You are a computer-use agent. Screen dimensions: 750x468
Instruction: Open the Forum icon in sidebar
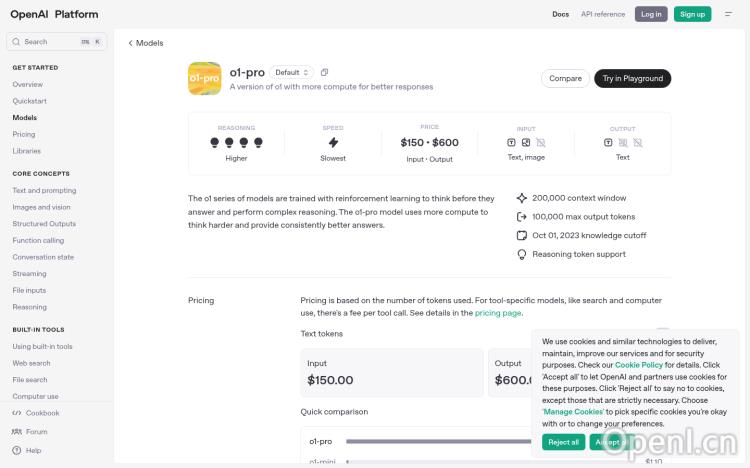(x=16, y=432)
